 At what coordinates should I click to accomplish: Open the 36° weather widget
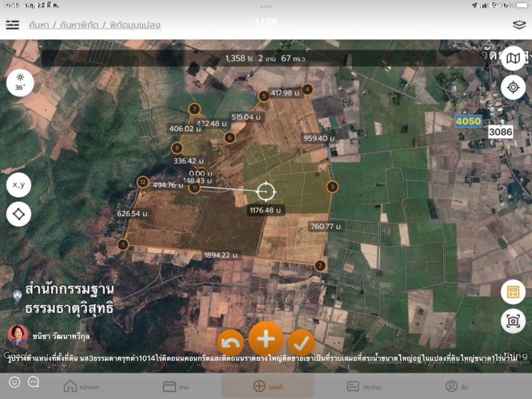(20, 83)
